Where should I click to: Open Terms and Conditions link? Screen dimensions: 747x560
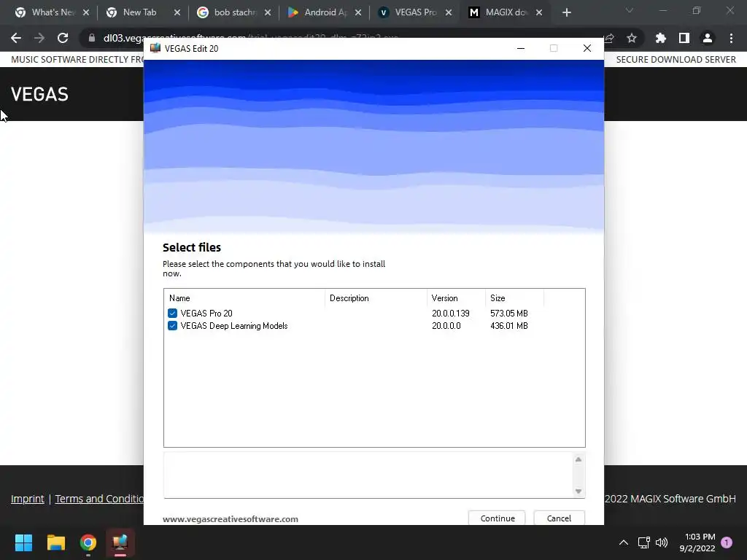[x=99, y=499]
